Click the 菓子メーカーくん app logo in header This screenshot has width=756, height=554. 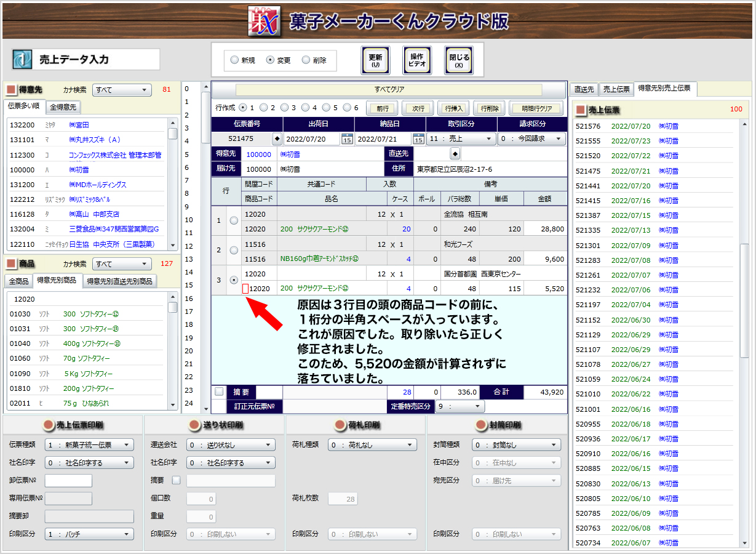pos(265,22)
